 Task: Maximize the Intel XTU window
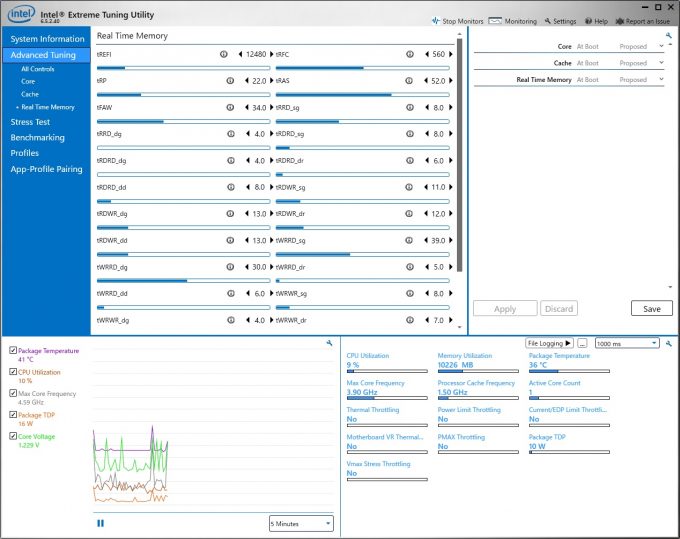[x=658, y=7]
